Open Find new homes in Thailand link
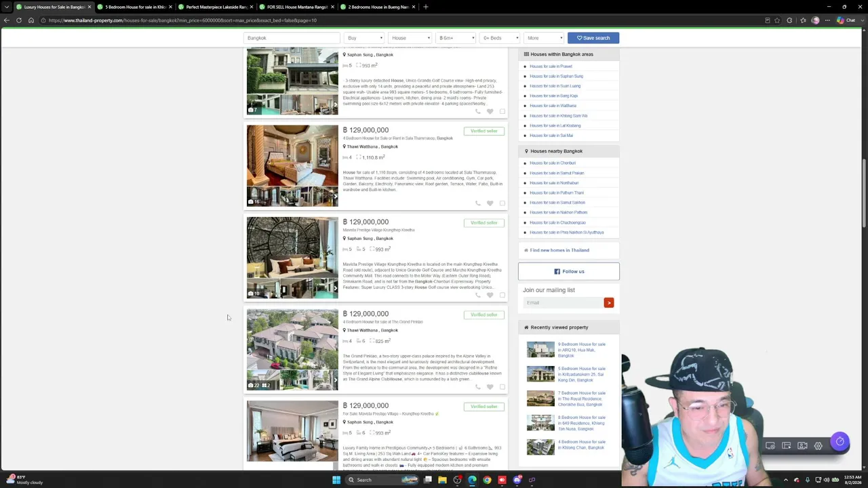The height and width of the screenshot is (488, 868). coord(559,250)
